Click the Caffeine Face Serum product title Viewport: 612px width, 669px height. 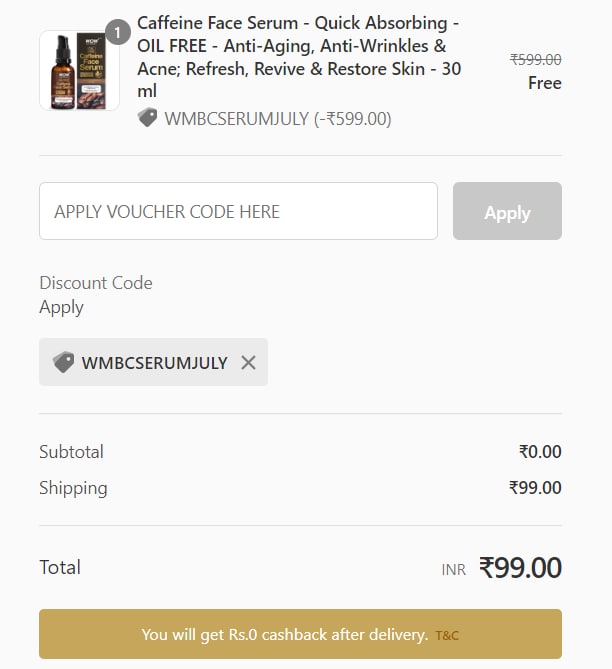coord(299,57)
